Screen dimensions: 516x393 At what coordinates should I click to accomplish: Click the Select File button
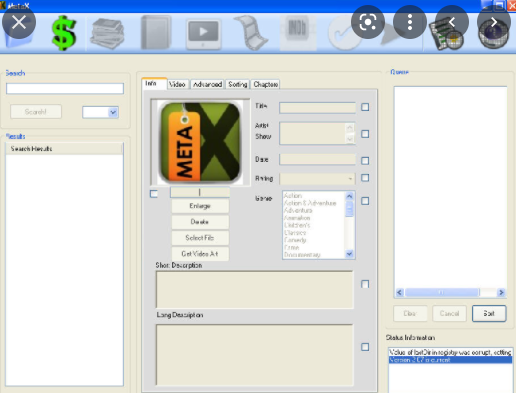pyautogui.click(x=200, y=238)
